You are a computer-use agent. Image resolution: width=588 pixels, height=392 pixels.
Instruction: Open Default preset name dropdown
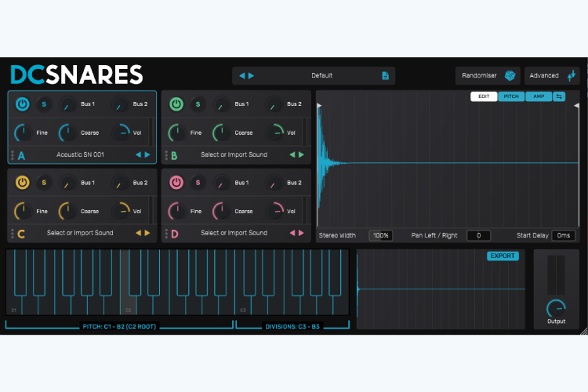[321, 75]
